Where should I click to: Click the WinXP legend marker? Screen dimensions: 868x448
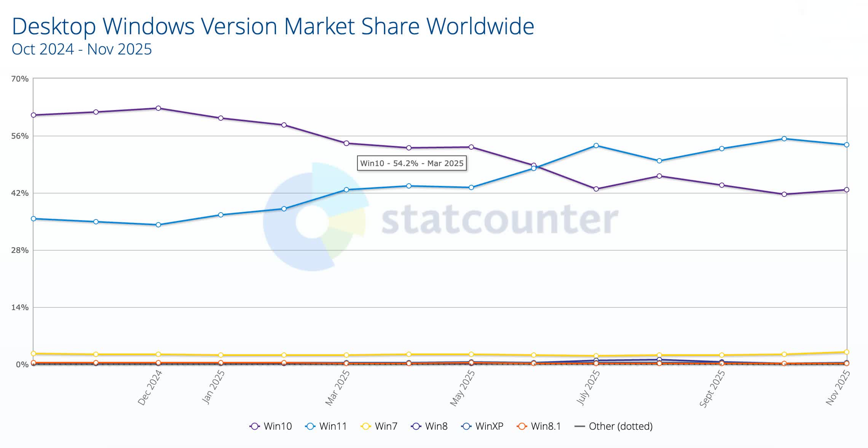click(466, 426)
